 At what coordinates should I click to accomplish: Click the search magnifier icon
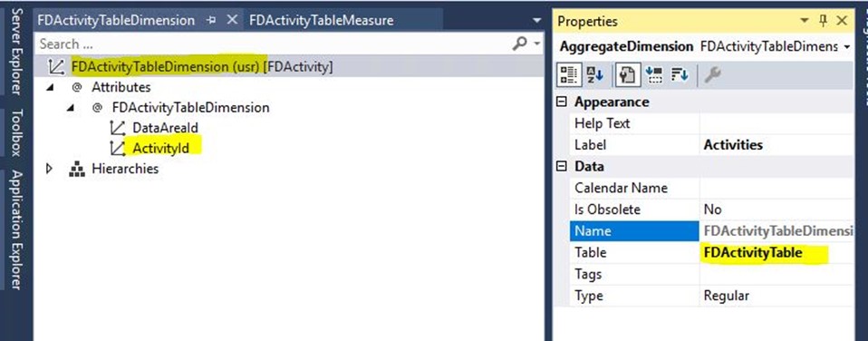pos(519,44)
